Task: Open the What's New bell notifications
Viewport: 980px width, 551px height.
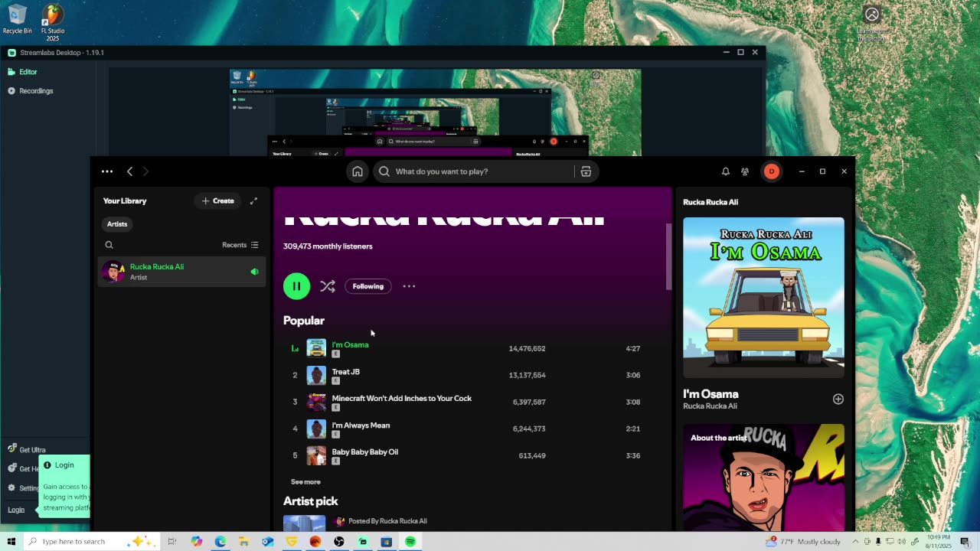Action: pyautogui.click(x=726, y=171)
